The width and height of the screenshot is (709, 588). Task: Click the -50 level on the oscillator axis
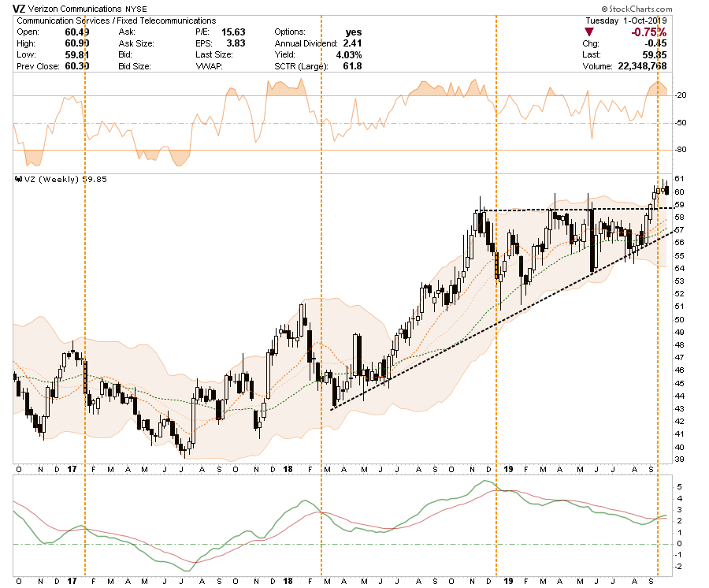tap(681, 123)
